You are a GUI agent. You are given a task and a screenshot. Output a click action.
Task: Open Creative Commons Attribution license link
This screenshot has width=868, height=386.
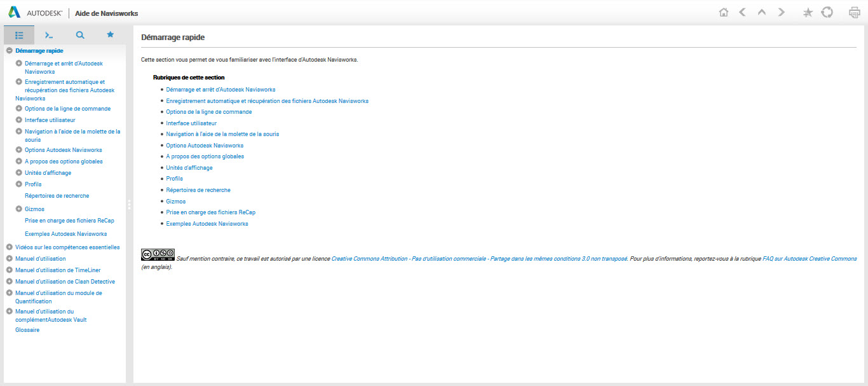(479, 259)
